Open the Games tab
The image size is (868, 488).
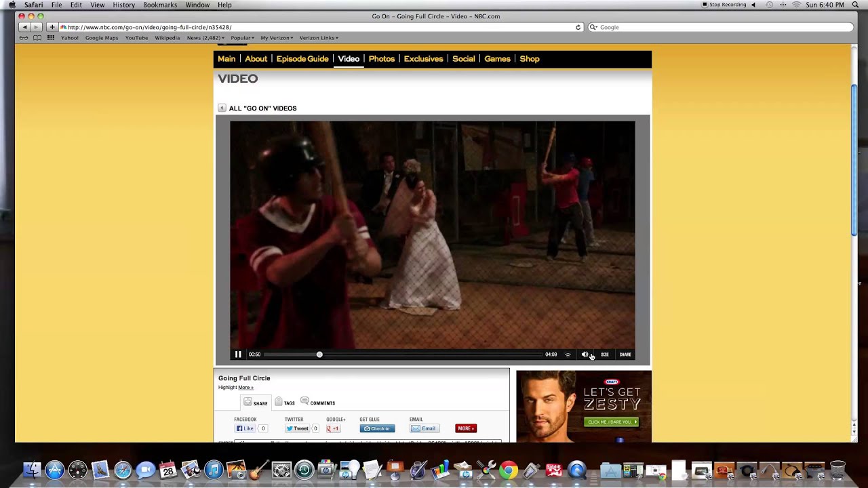[x=497, y=59]
